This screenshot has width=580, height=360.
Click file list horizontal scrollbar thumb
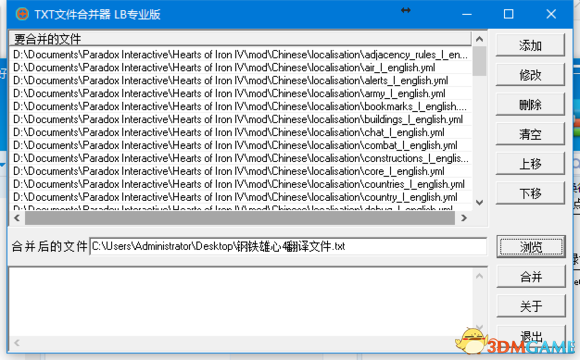[x=240, y=218]
